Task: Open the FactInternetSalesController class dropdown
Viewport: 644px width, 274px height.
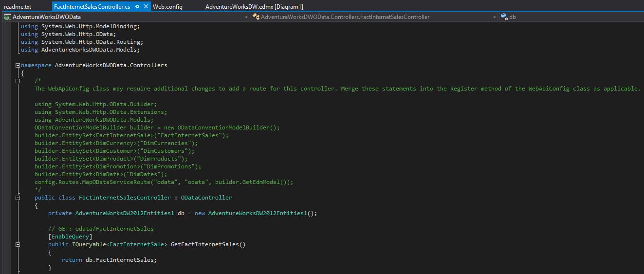Action: [x=374, y=17]
